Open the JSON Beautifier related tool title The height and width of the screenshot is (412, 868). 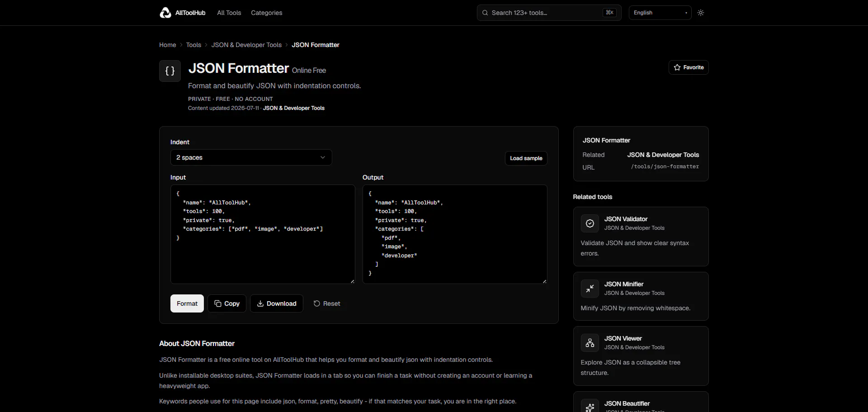(x=627, y=403)
